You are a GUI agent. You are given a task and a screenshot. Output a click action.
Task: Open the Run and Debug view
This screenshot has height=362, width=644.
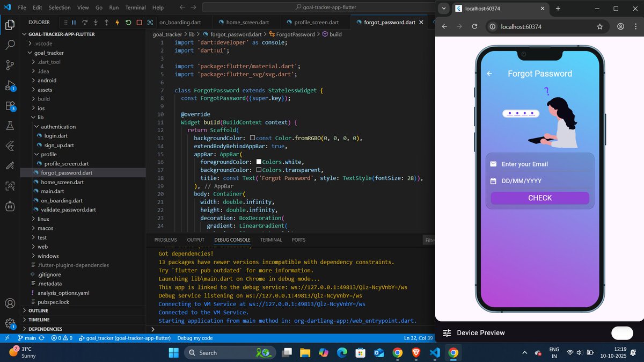coord(10,85)
